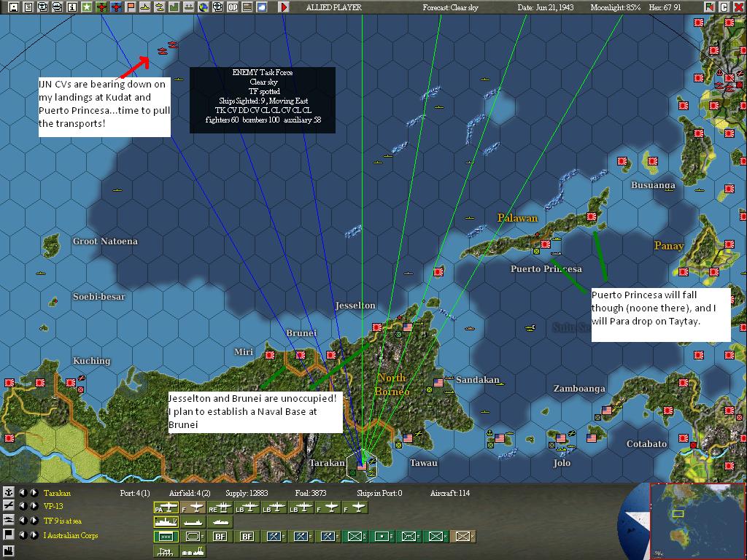
Task: Click the 'Airfield: 4(2)' readout
Action: point(190,493)
